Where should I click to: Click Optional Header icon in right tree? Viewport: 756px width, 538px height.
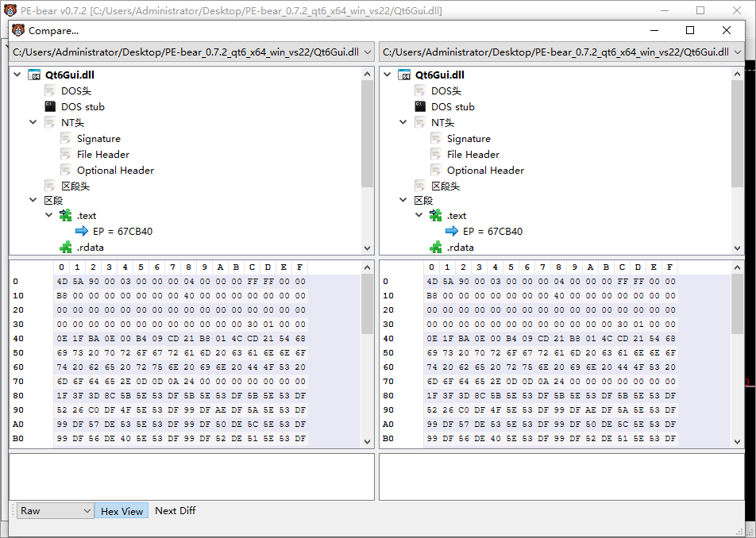436,170
